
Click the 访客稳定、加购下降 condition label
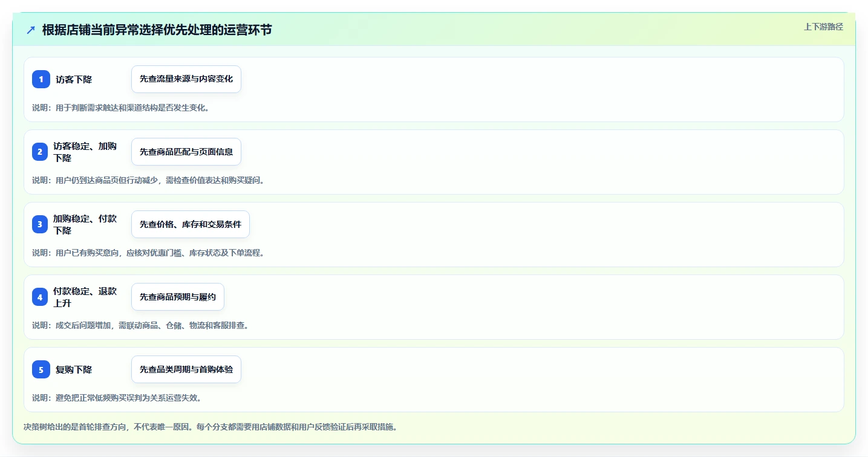[85, 152]
